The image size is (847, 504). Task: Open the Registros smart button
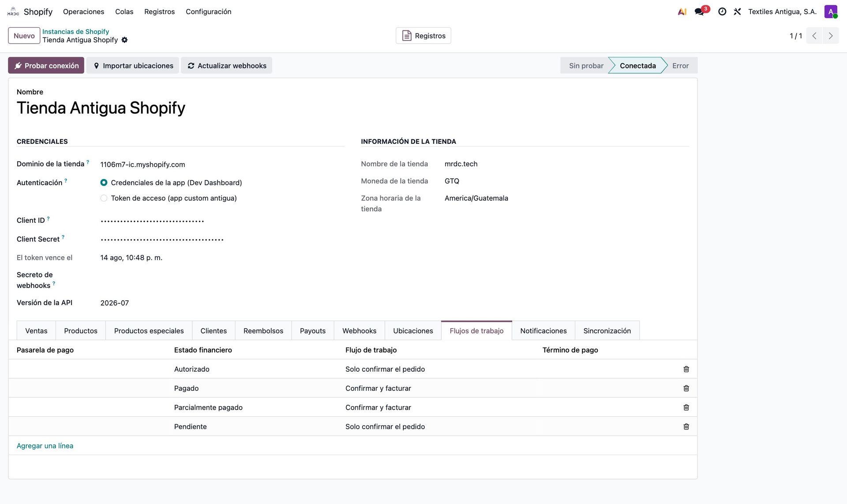423,36
